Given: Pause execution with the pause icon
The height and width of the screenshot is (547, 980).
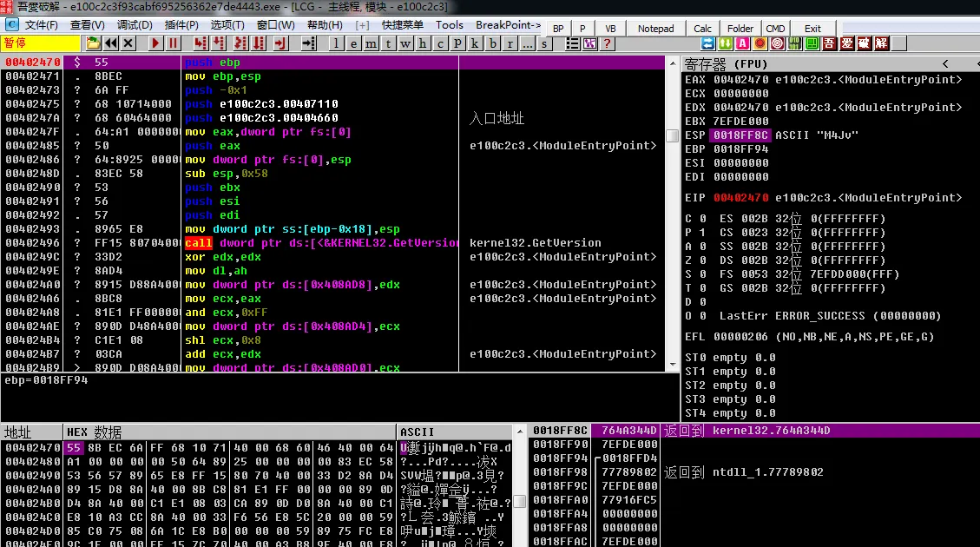Looking at the screenshot, I should click(173, 43).
